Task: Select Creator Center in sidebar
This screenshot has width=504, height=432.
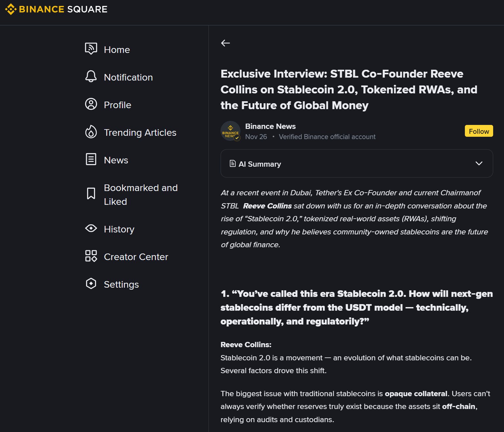Action: (x=136, y=257)
